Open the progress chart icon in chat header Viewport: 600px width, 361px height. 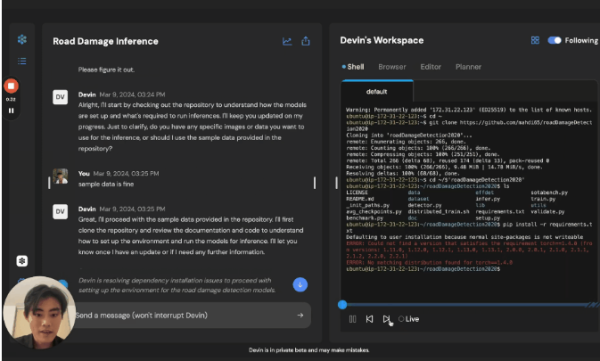click(x=287, y=41)
